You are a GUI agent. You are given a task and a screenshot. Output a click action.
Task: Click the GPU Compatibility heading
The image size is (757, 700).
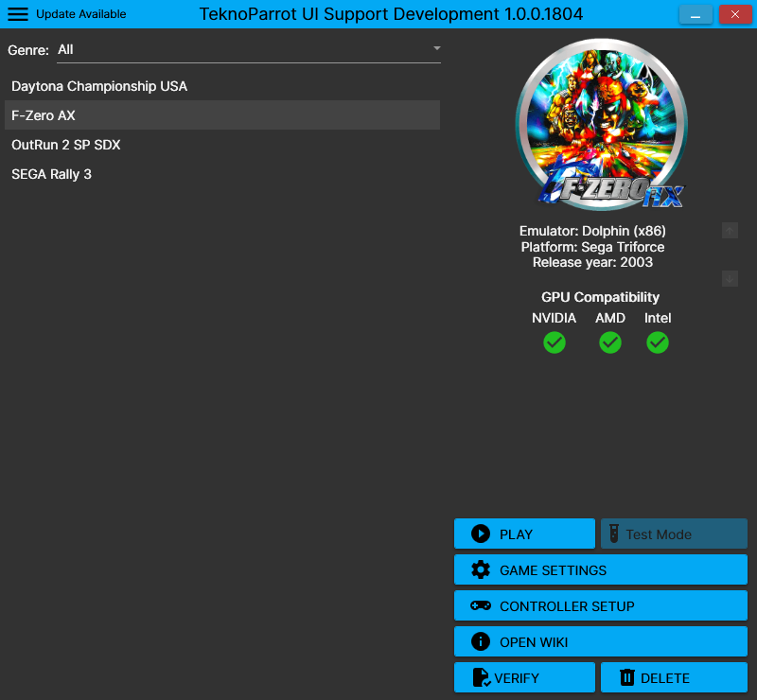pos(600,297)
